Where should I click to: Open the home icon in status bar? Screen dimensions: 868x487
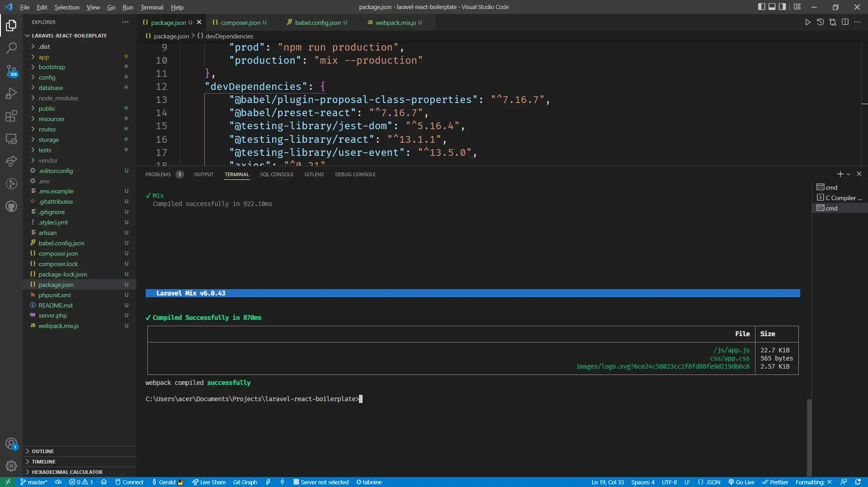[x=104, y=482]
